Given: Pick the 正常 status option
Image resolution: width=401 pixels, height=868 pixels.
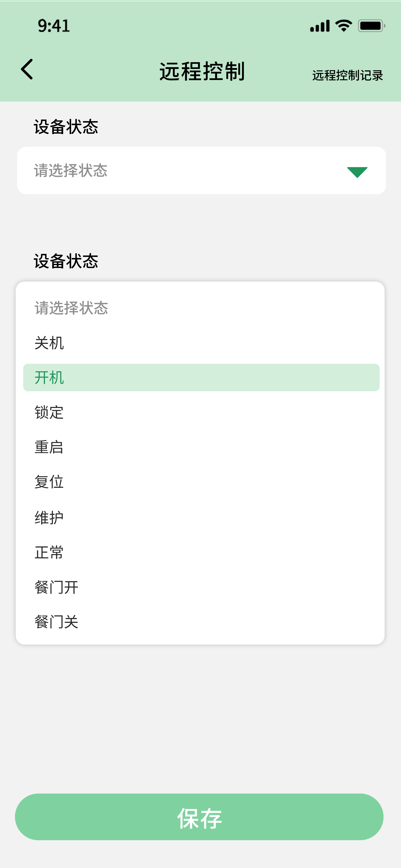Looking at the screenshot, I should (49, 552).
